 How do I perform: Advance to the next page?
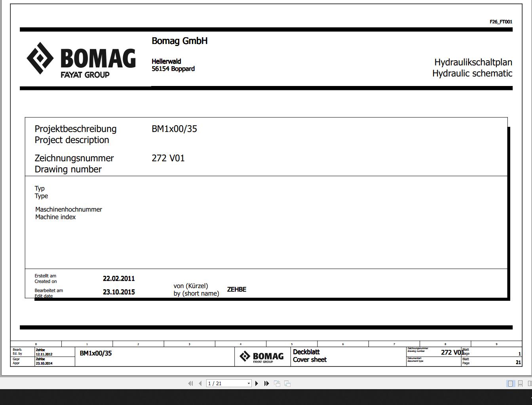tap(256, 383)
